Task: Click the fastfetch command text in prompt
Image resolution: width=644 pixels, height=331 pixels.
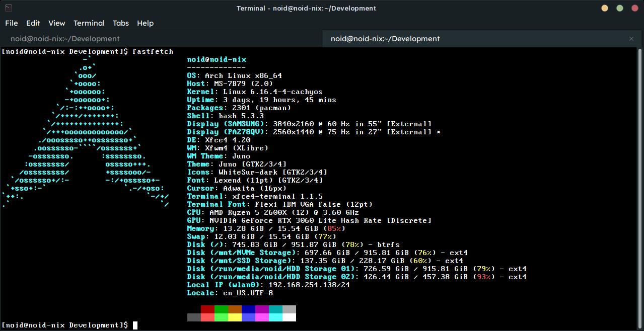Action: click(153, 51)
